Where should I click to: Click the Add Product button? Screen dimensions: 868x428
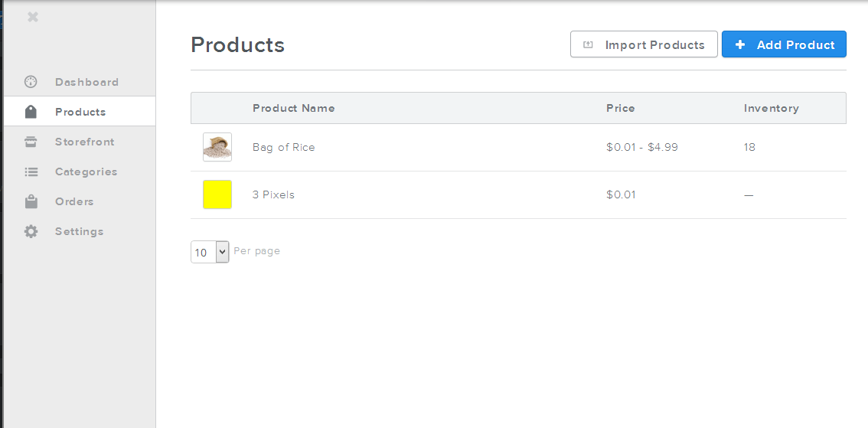tap(784, 44)
